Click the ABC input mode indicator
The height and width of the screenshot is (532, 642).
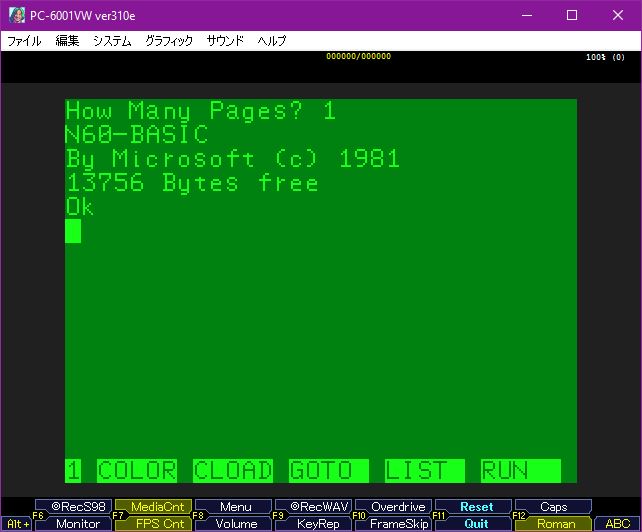tap(617, 524)
